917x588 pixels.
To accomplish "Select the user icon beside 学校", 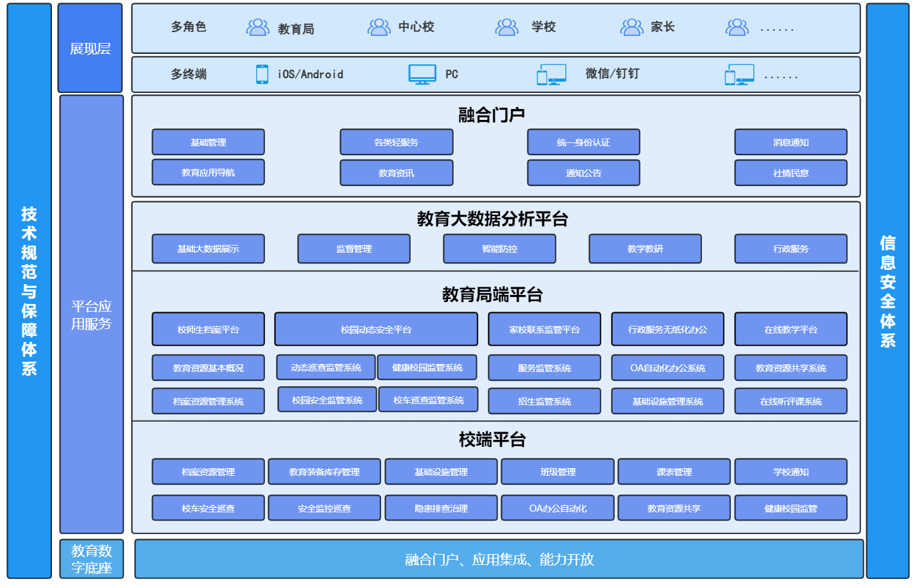I will pos(506,27).
